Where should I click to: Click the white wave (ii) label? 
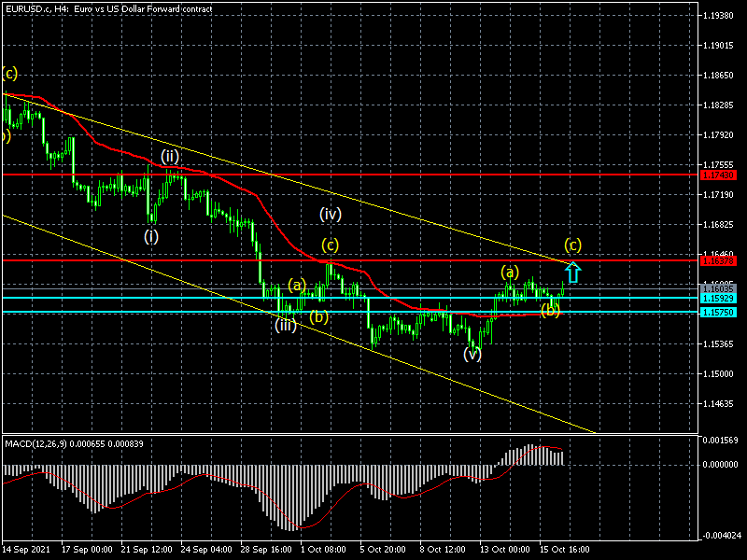pyautogui.click(x=169, y=155)
